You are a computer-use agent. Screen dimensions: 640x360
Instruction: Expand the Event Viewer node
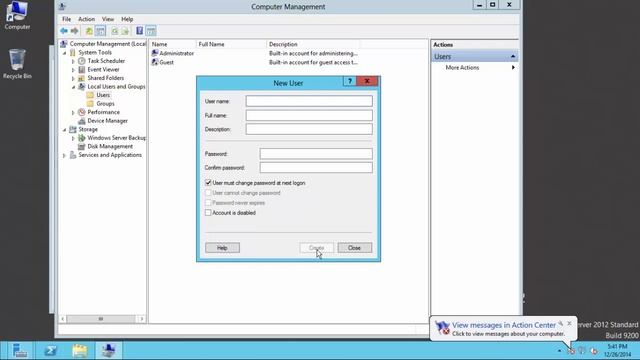click(x=73, y=70)
